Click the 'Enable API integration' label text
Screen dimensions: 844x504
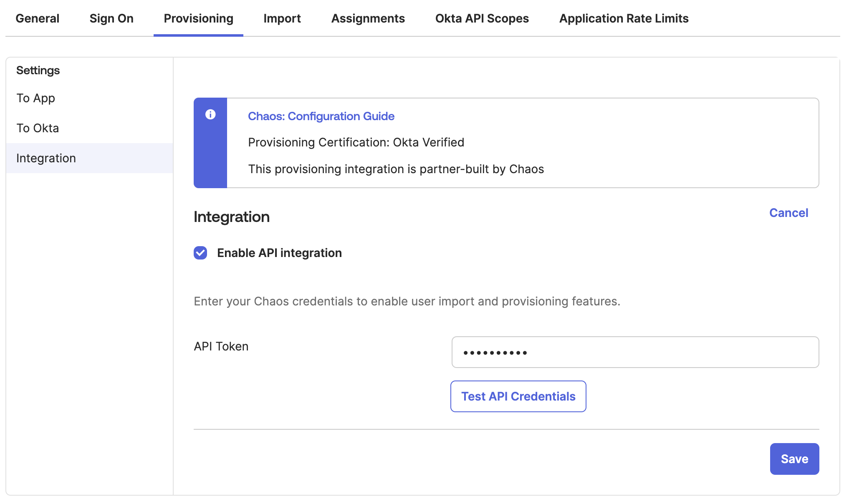point(279,253)
